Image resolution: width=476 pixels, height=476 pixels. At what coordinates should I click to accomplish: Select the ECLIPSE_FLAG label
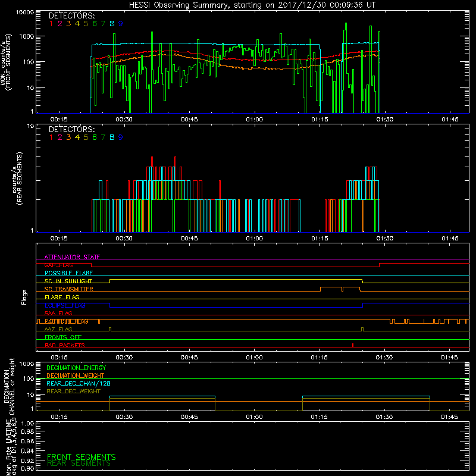[x=65, y=305]
